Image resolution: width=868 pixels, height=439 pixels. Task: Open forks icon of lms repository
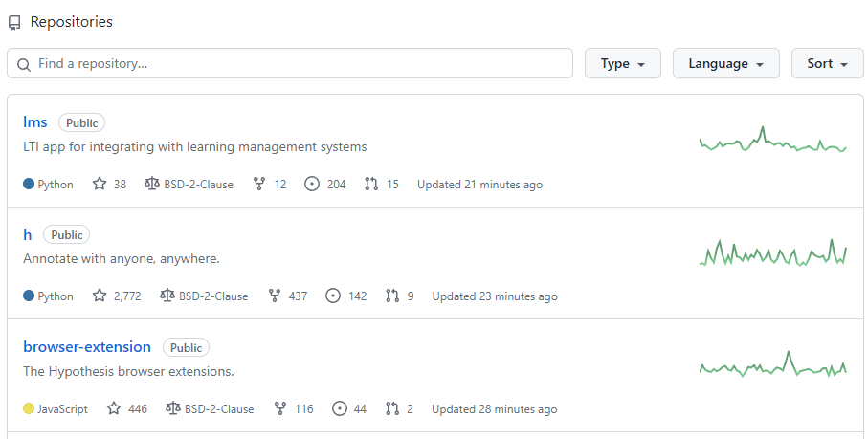pyautogui.click(x=259, y=184)
